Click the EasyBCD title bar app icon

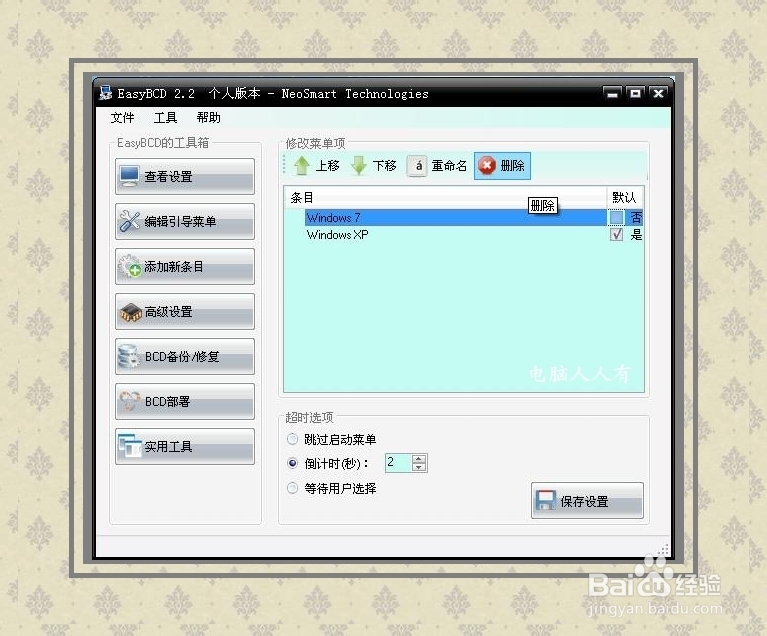pyautogui.click(x=105, y=93)
